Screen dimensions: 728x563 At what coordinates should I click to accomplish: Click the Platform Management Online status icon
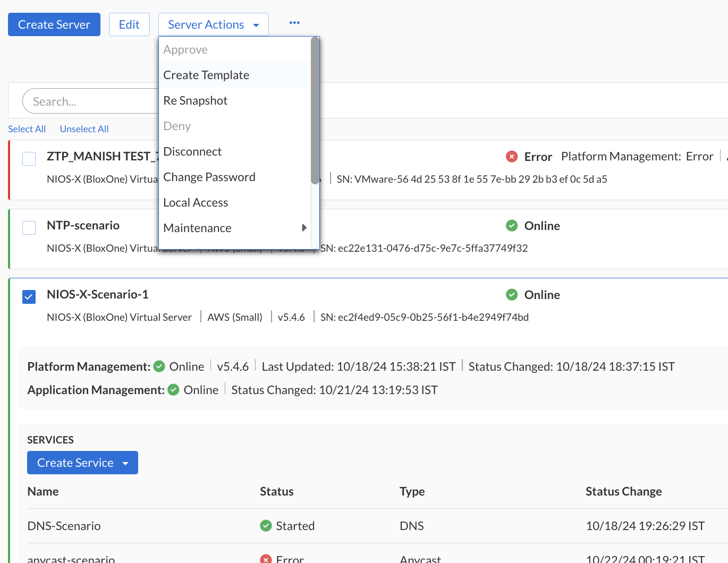pyautogui.click(x=159, y=366)
